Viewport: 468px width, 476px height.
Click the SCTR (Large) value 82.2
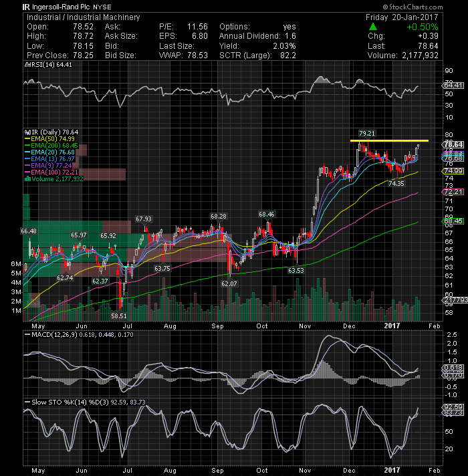coord(288,55)
